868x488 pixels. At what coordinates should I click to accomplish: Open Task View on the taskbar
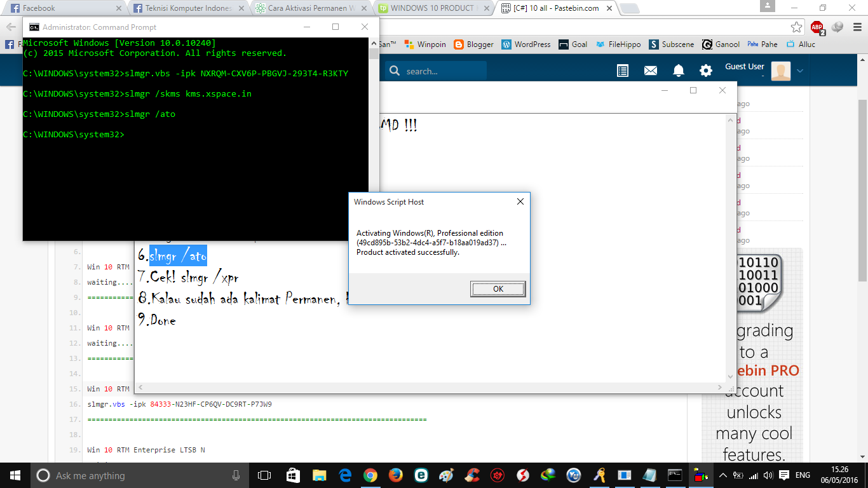(x=264, y=475)
